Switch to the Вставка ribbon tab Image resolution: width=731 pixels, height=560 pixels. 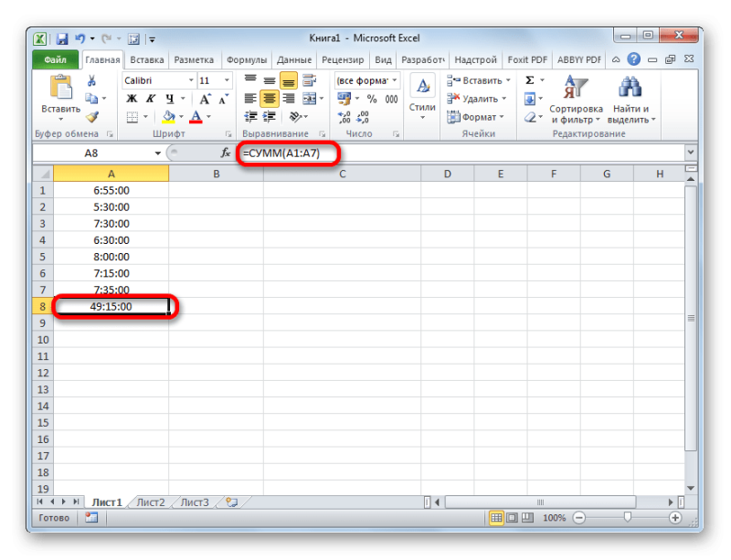(147, 59)
